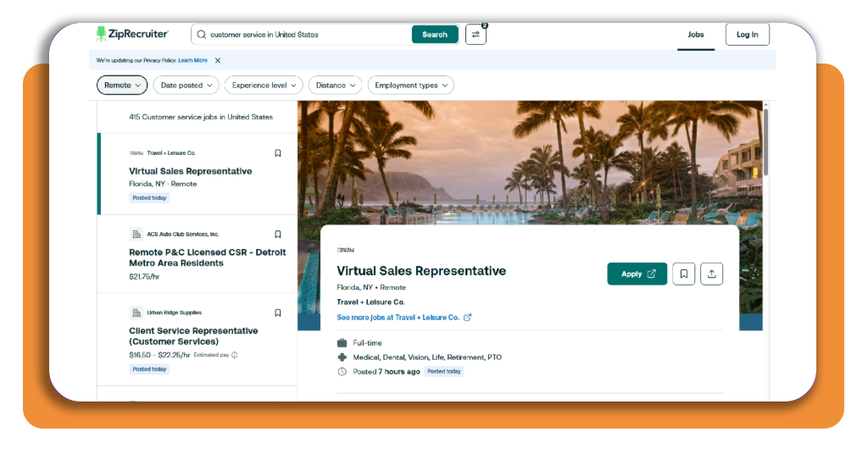Share the job using the upload icon
868x454 pixels.
pyautogui.click(x=711, y=274)
